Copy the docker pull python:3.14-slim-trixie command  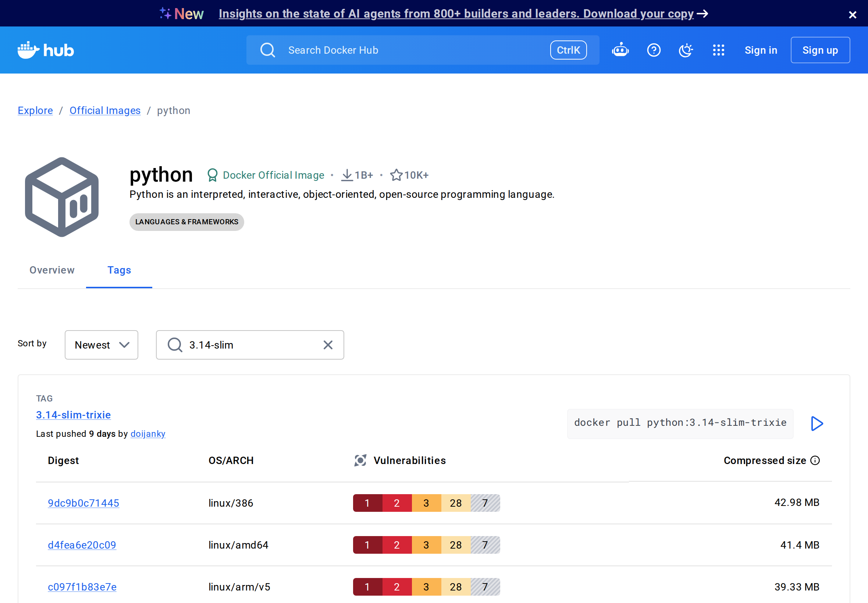point(680,423)
